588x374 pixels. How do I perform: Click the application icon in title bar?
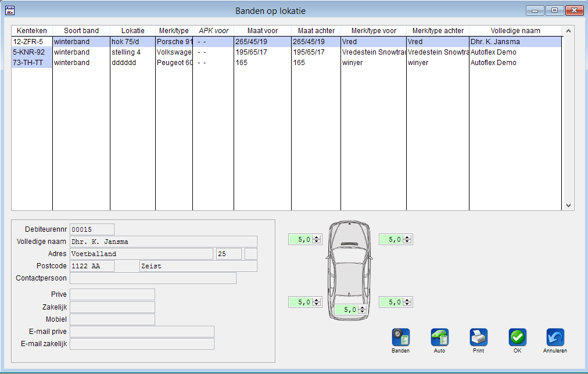click(10, 10)
